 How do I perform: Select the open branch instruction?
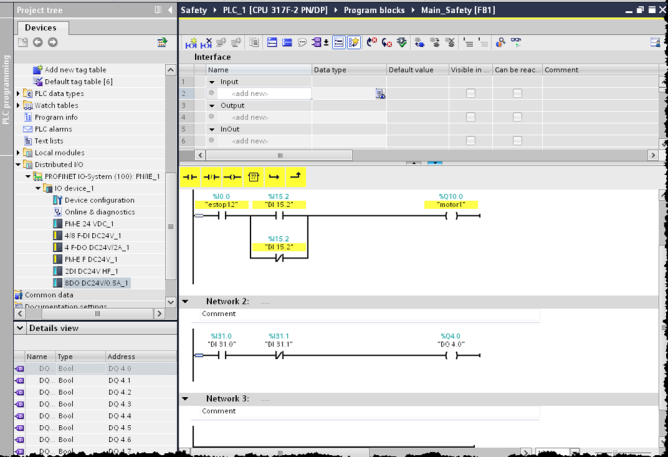point(274,177)
